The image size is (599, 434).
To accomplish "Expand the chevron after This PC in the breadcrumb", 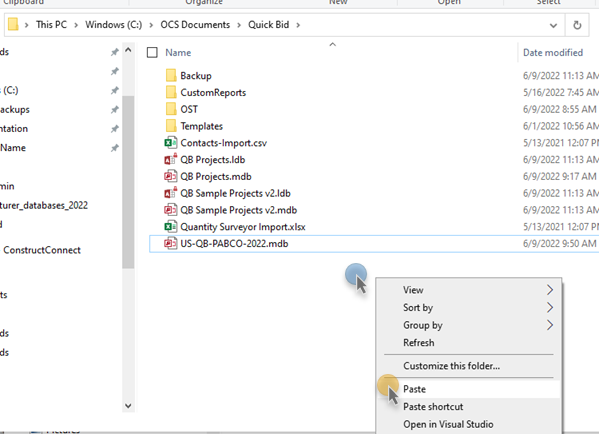I will click(x=76, y=25).
